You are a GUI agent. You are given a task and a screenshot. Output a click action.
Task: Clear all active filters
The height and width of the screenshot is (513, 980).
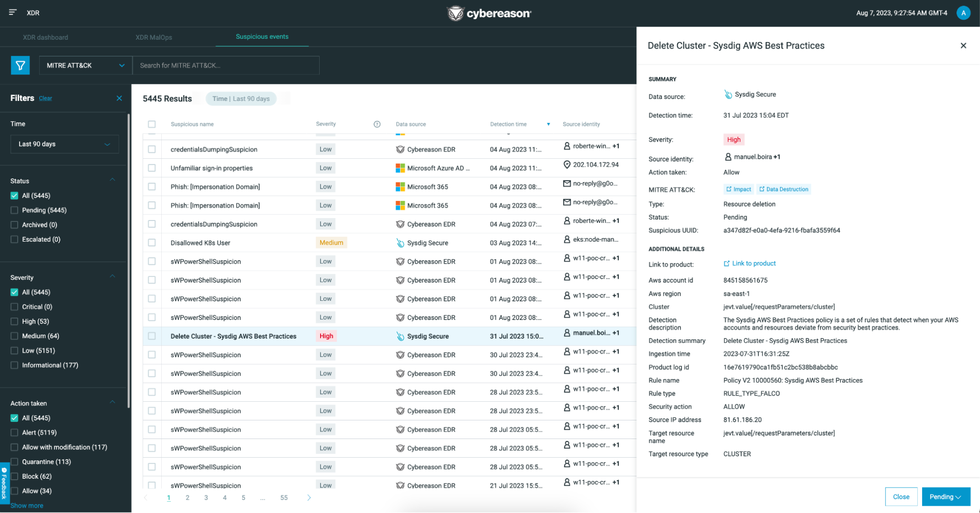point(45,98)
